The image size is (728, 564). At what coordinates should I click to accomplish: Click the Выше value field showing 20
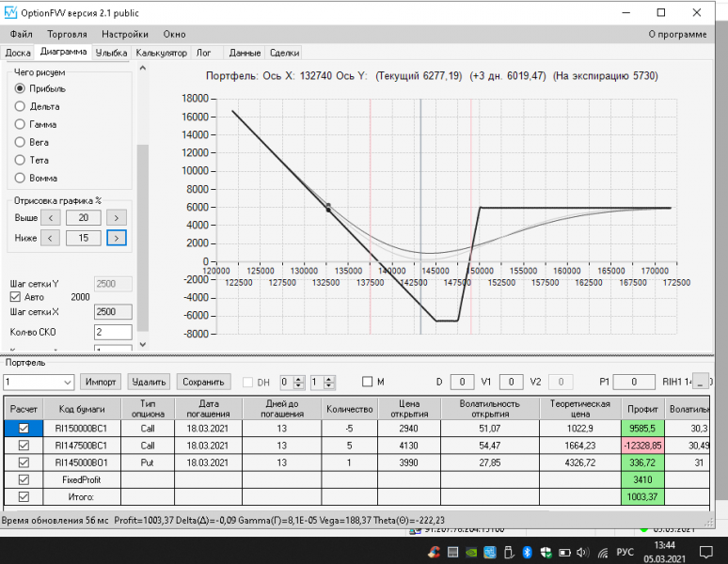(84, 217)
